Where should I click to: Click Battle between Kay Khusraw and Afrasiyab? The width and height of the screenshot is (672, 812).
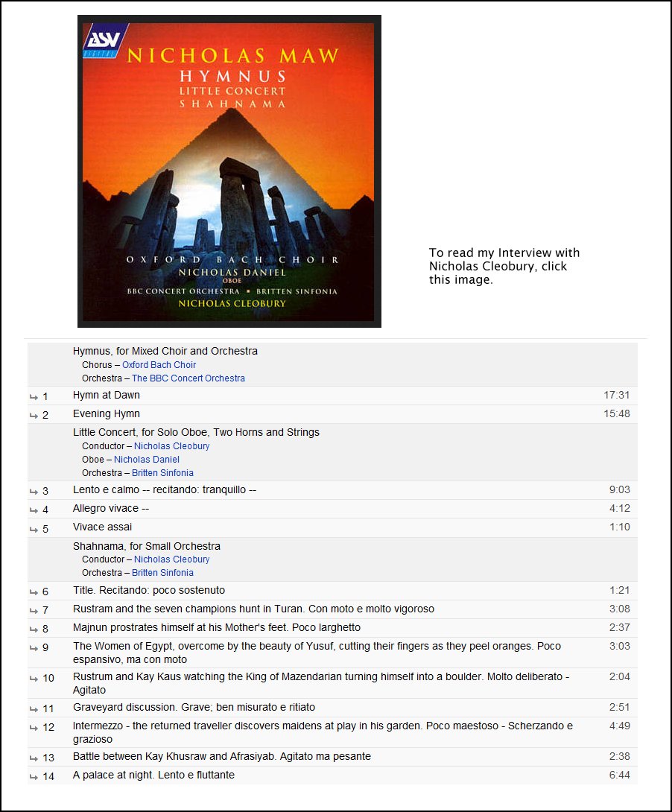[222, 757]
